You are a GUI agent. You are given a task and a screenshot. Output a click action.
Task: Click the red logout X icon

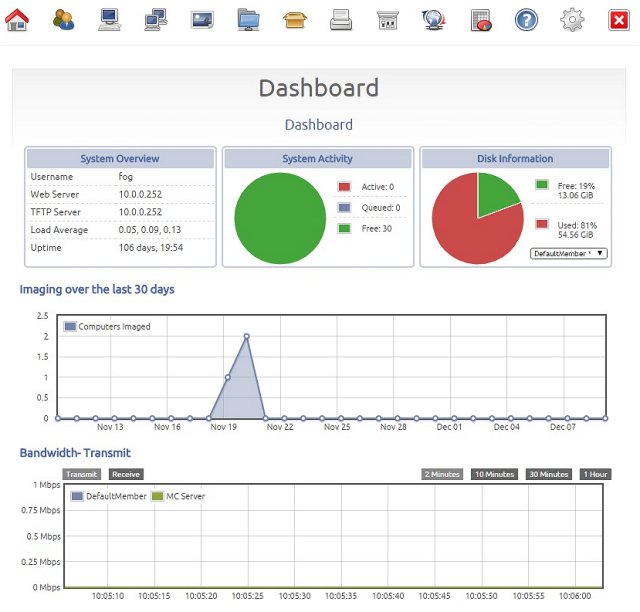619,20
